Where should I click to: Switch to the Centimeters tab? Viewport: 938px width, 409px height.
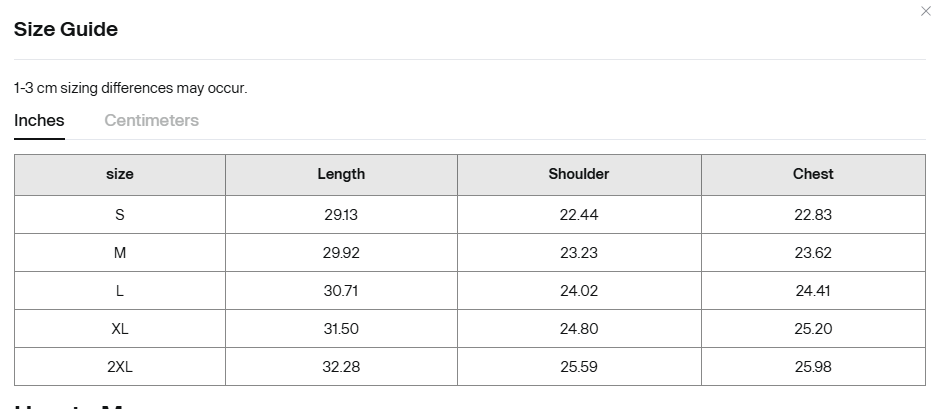(151, 120)
